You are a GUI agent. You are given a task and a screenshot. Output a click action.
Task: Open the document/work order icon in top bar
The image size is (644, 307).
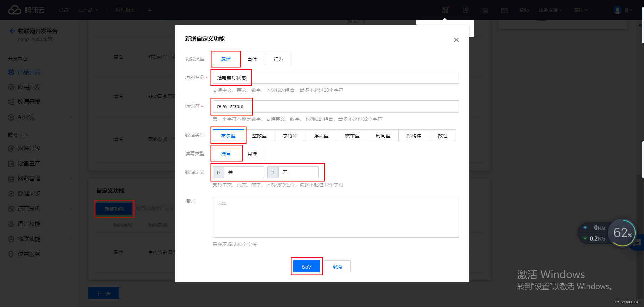pyautogui.click(x=485, y=10)
